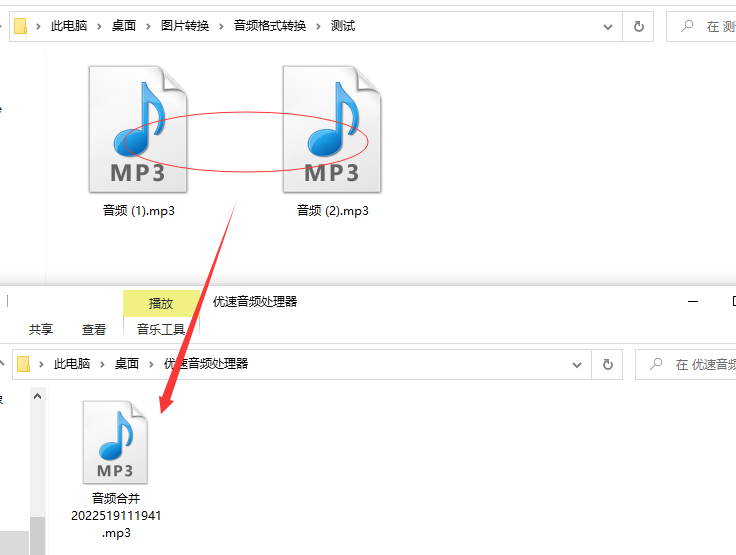This screenshot has height=555, width=736.
Task: Expand the chevron after 桌面 in lower breadcrumb
Action: point(151,364)
